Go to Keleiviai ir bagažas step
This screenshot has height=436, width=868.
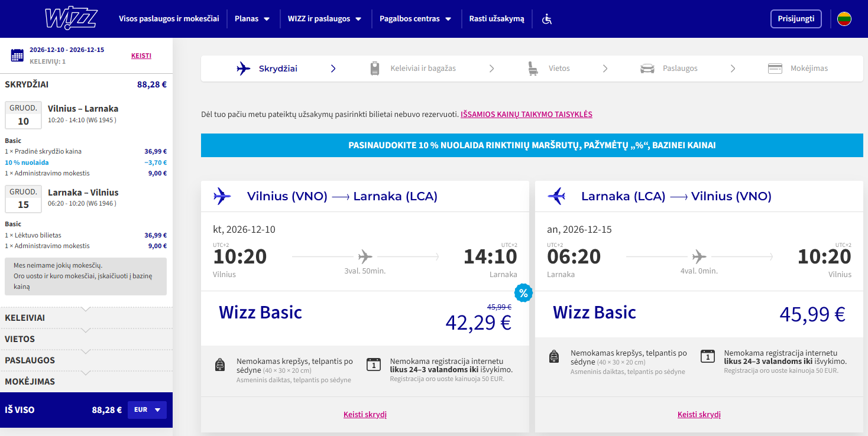point(413,69)
